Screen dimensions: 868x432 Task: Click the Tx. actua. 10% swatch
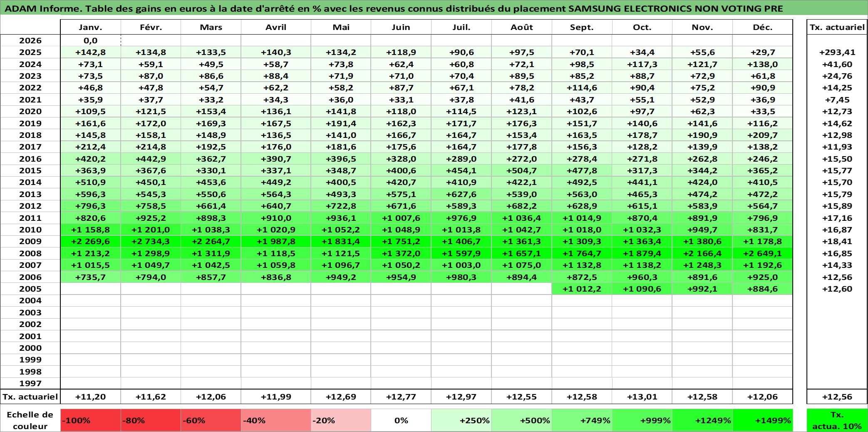837,420
